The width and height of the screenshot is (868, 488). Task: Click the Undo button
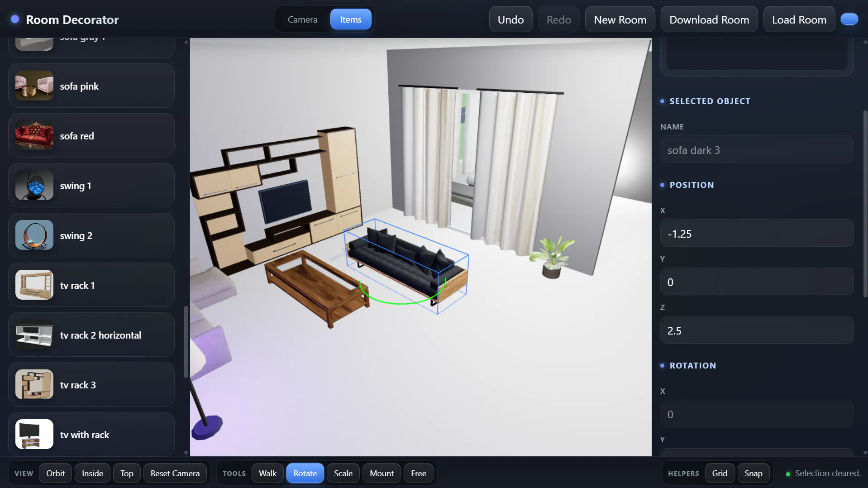510,19
